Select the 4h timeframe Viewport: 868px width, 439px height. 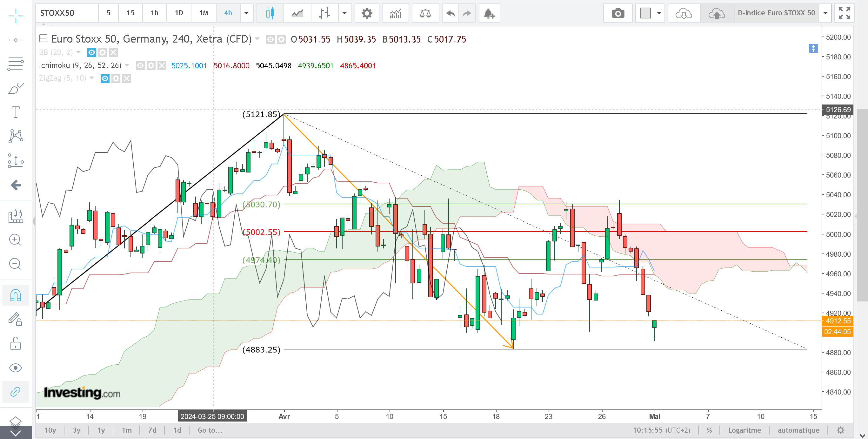(228, 13)
